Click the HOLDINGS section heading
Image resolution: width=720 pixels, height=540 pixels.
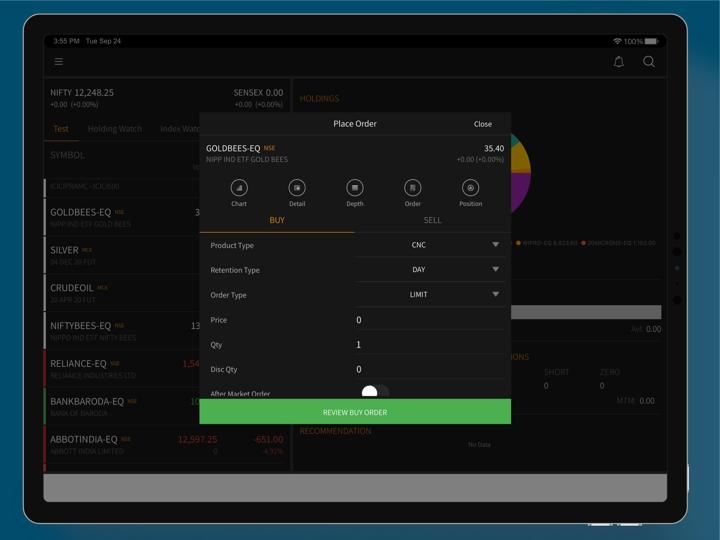[319, 99]
